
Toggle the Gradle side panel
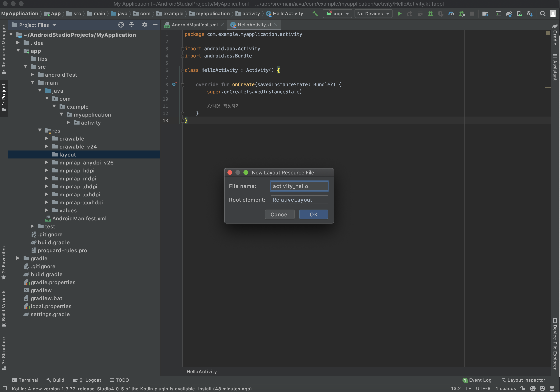[555, 35]
